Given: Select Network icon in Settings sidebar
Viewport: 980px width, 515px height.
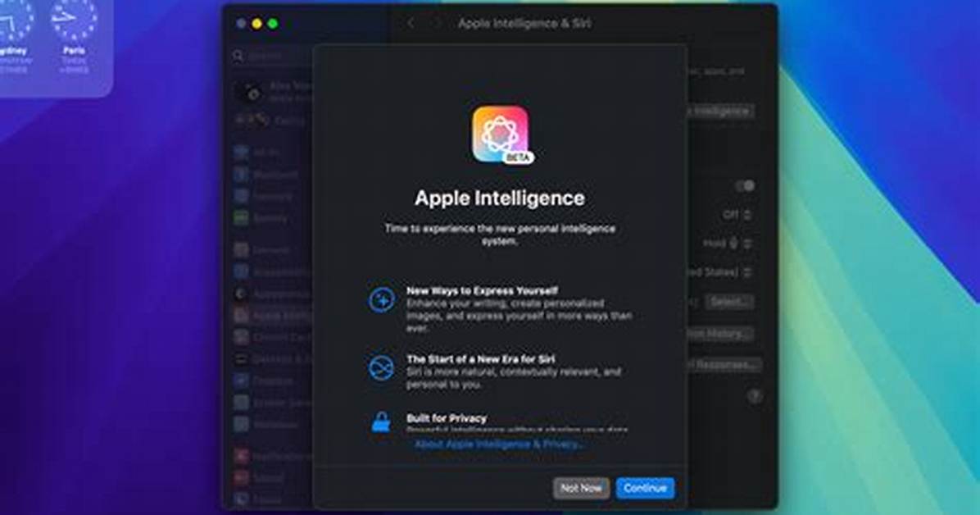Looking at the screenshot, I should pyautogui.click(x=241, y=196).
